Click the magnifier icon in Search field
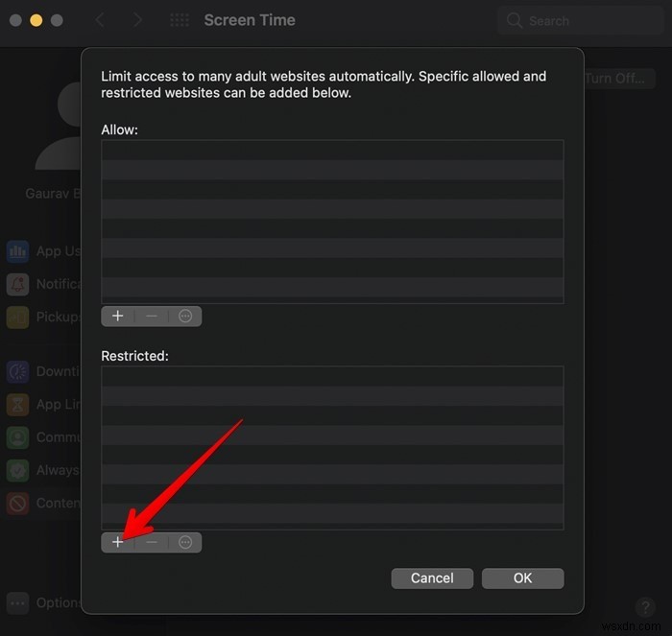Image resolution: width=672 pixels, height=636 pixels. [515, 20]
